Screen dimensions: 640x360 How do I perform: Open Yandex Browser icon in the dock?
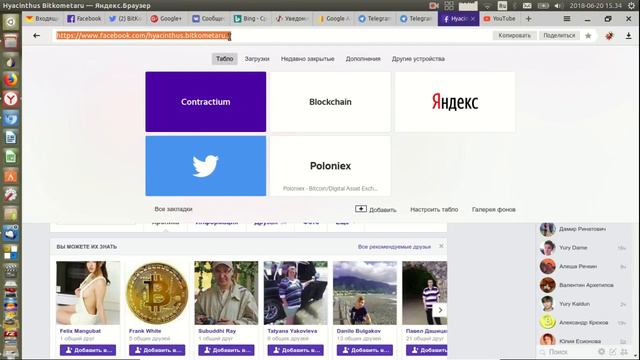[11, 99]
